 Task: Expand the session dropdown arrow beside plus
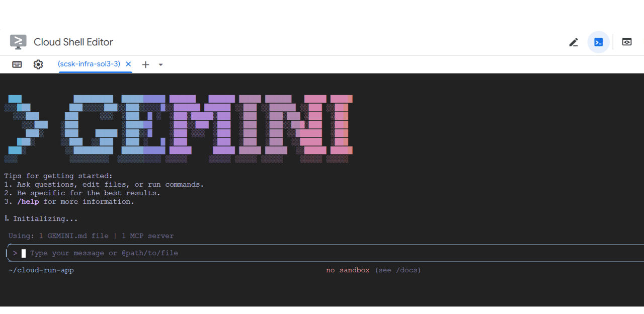click(x=160, y=64)
